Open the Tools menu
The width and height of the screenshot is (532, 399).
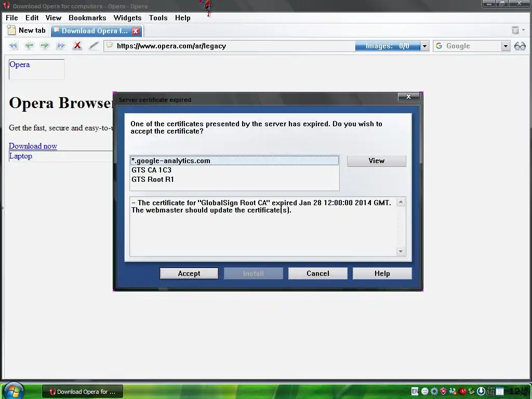tap(158, 18)
